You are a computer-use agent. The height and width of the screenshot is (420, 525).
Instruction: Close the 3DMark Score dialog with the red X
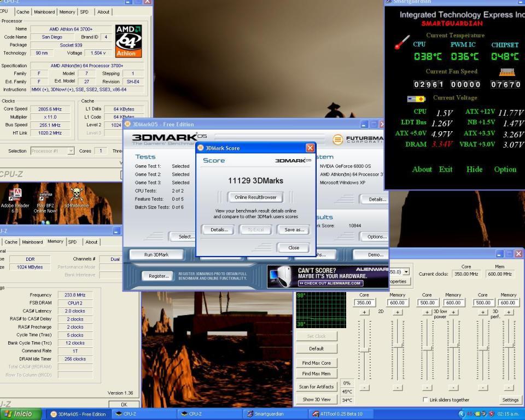[x=310, y=148]
